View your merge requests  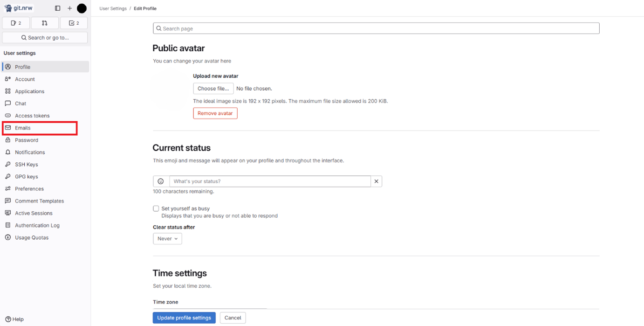click(45, 22)
